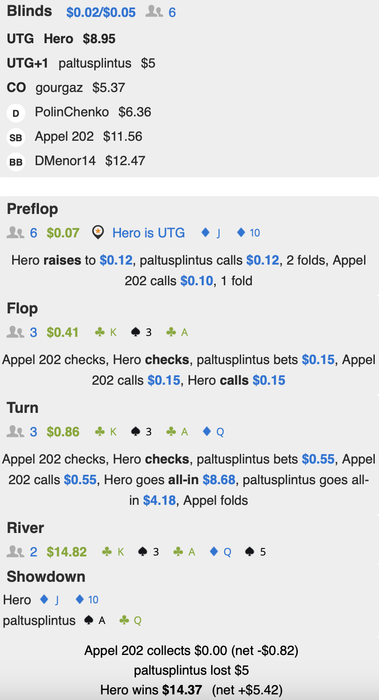The image size is (379, 700).
Task: Click the diamond Q card in Turn row
Action: pyautogui.click(x=213, y=432)
